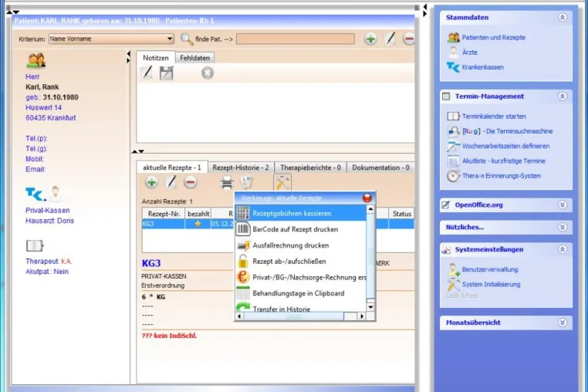588x392 pixels.
Task: Expand the OpenOffice.org panel
Action: (x=562, y=204)
